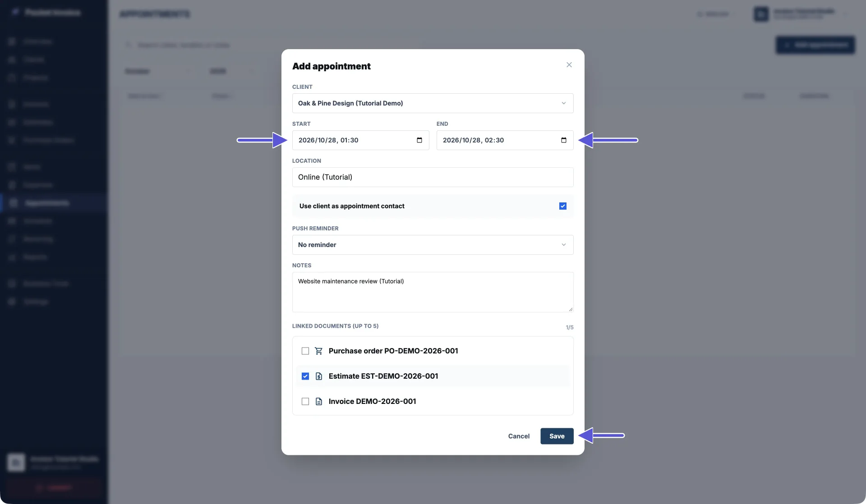This screenshot has width=866, height=504.
Task: Click the text Estimate EST-DEMO-2026-001
Action: pyautogui.click(x=383, y=376)
